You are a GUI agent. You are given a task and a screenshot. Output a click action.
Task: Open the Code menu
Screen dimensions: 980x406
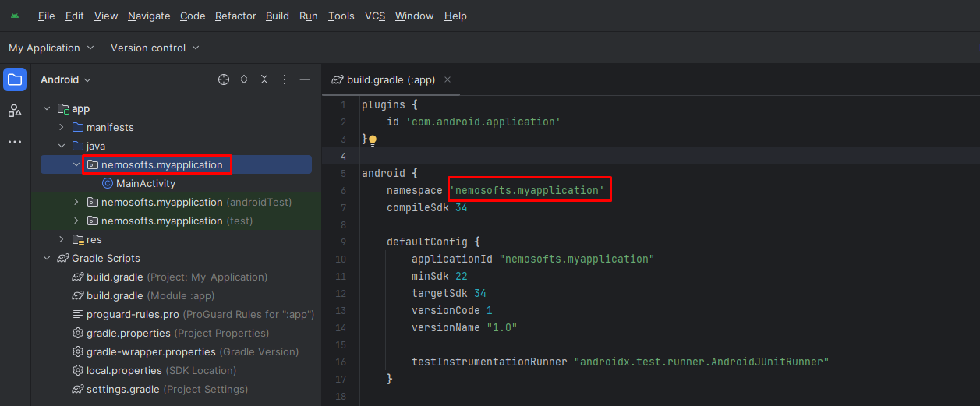pyautogui.click(x=193, y=16)
